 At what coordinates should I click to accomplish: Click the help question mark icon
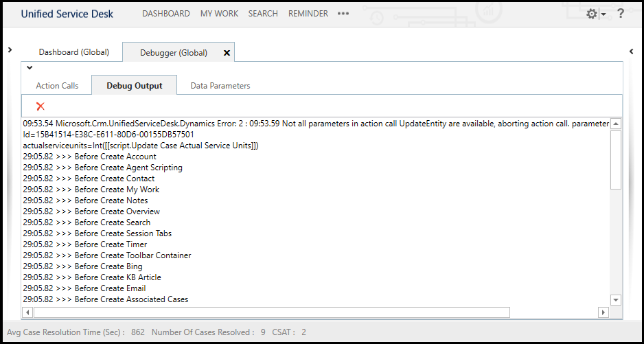tap(621, 13)
